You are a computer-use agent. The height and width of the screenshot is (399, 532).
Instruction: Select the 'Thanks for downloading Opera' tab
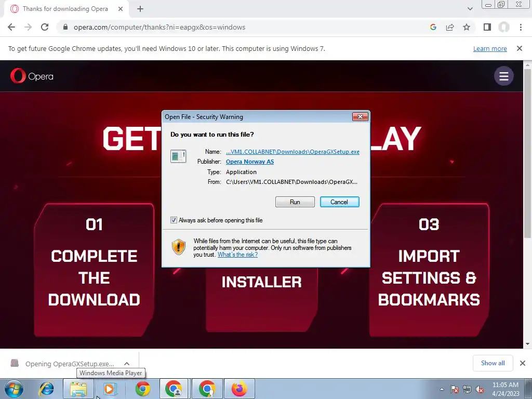pyautogui.click(x=65, y=9)
